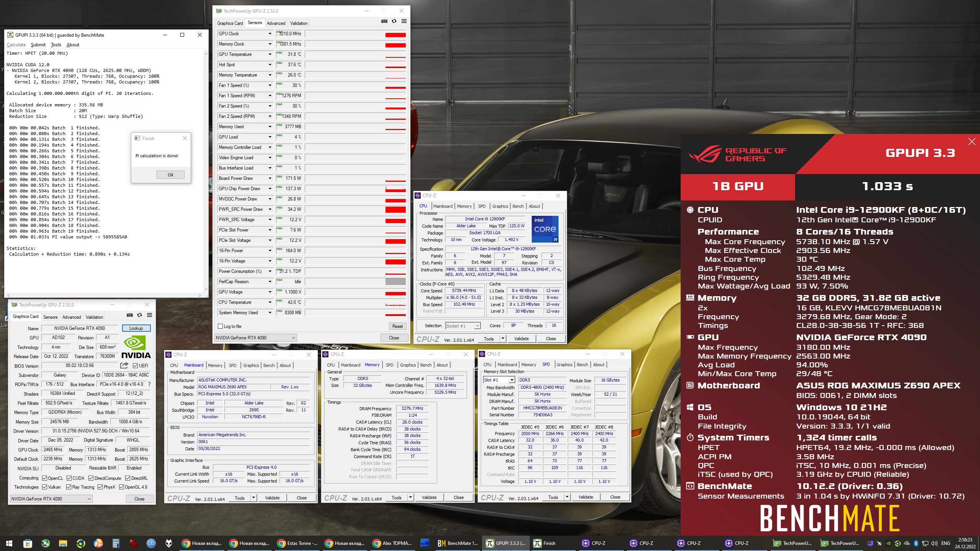
Task: Open the Tools menu in GPUPI
Action: point(56,45)
